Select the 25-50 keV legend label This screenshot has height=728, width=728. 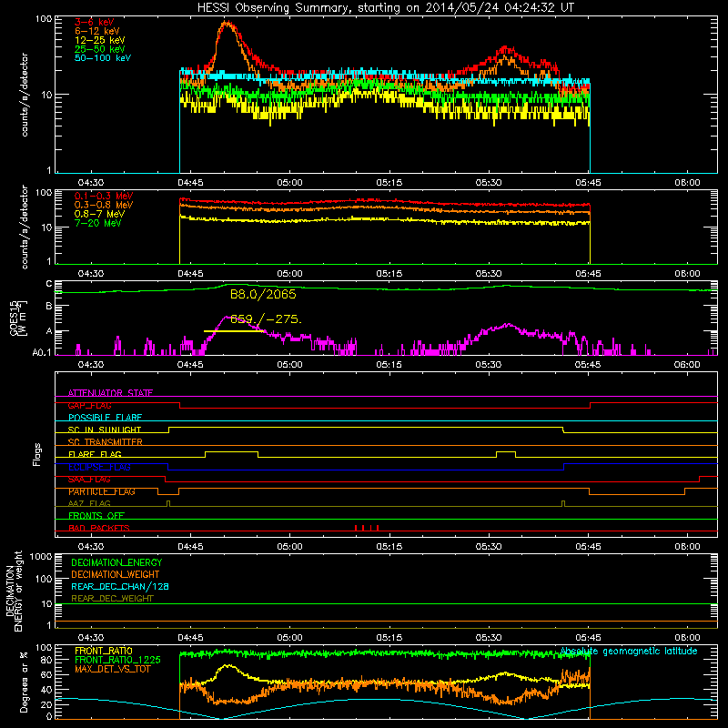point(100,49)
